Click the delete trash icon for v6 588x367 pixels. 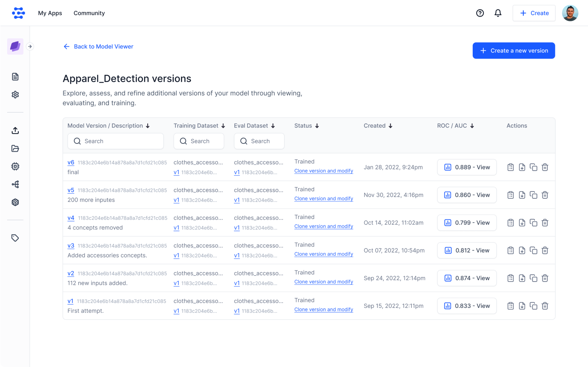pos(545,168)
